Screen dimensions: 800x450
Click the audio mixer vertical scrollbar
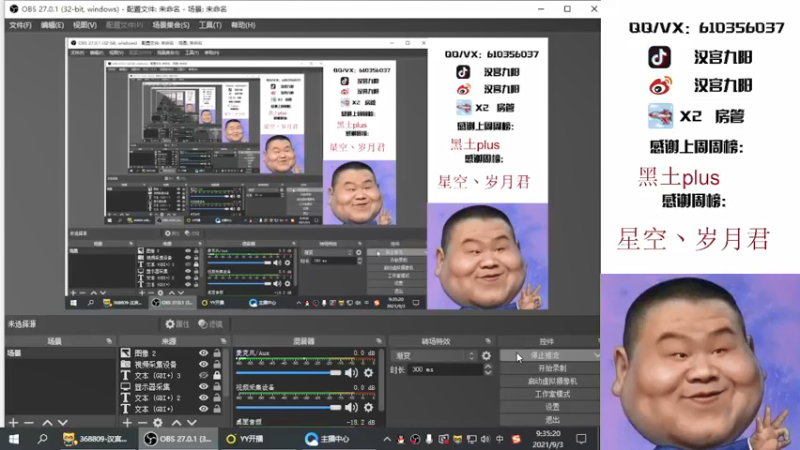pyautogui.click(x=383, y=380)
